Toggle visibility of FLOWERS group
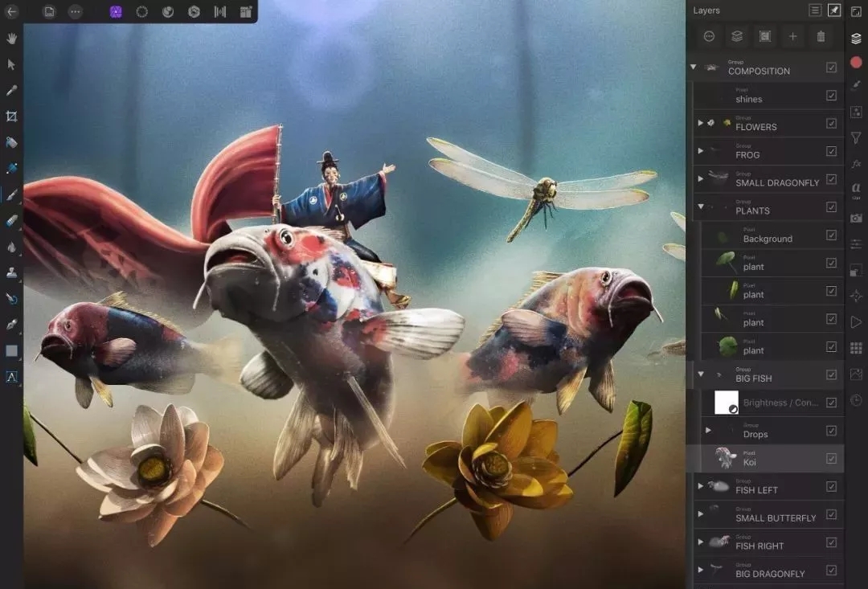 pyautogui.click(x=831, y=123)
